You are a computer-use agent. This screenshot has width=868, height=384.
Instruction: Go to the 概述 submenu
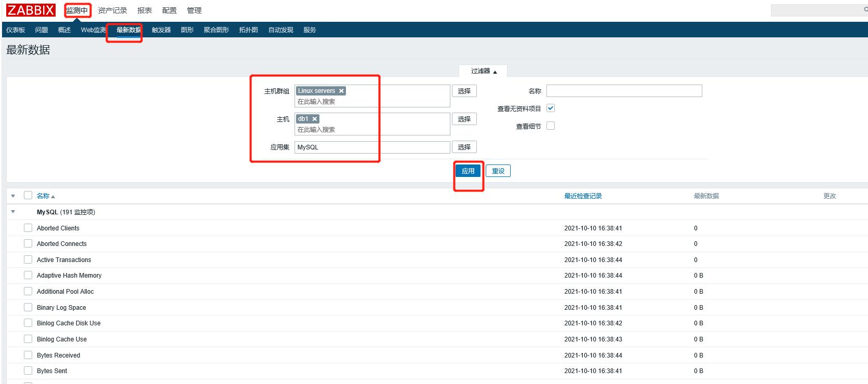click(64, 30)
